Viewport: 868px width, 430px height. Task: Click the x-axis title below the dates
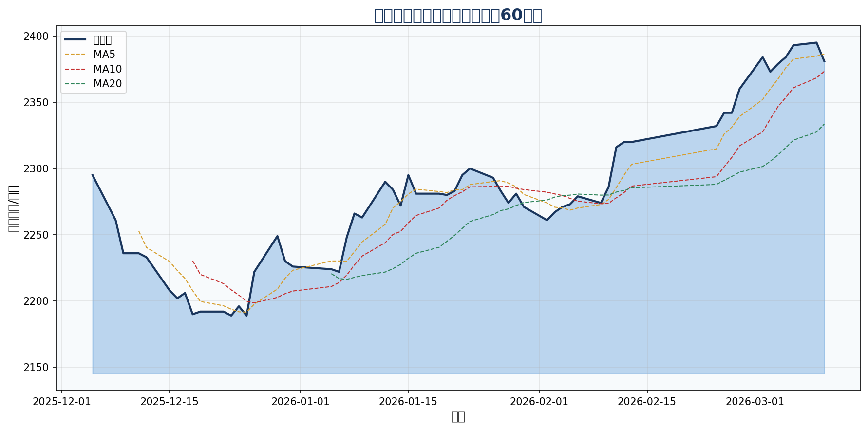pos(457,417)
